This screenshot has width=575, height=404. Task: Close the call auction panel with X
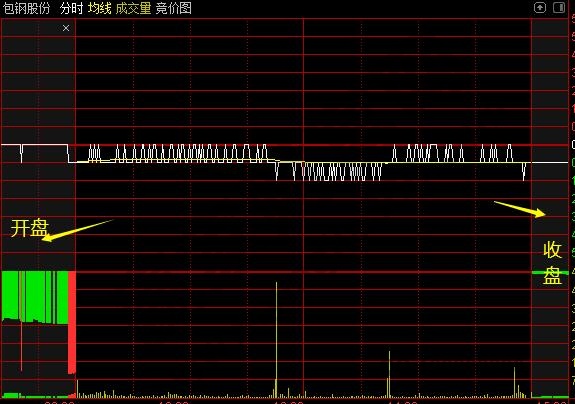66,28
